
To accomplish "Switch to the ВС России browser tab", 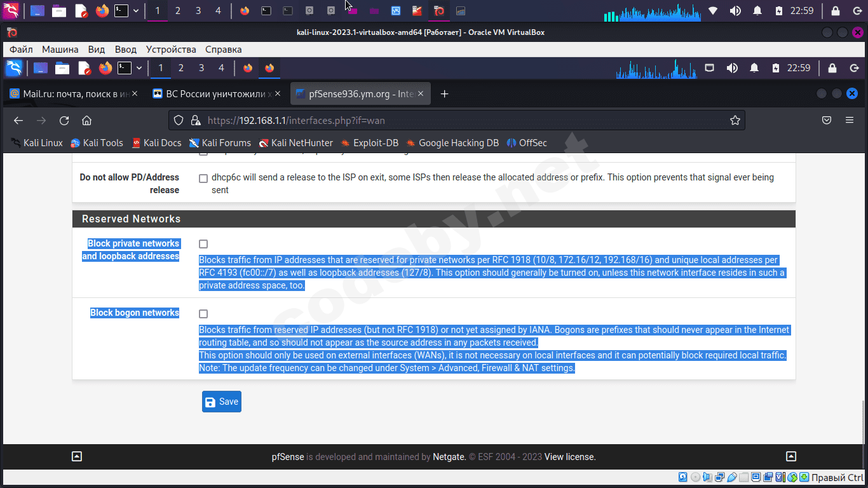I will click(217, 94).
